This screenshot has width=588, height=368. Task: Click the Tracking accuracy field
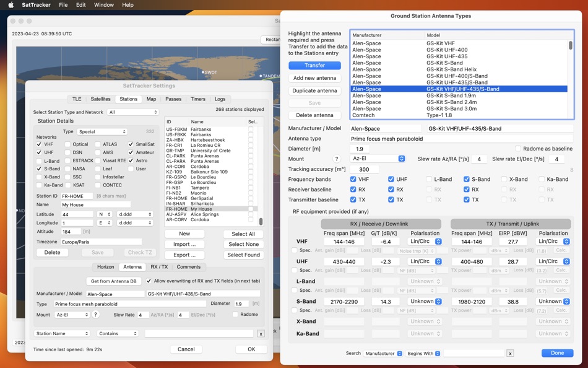(364, 169)
